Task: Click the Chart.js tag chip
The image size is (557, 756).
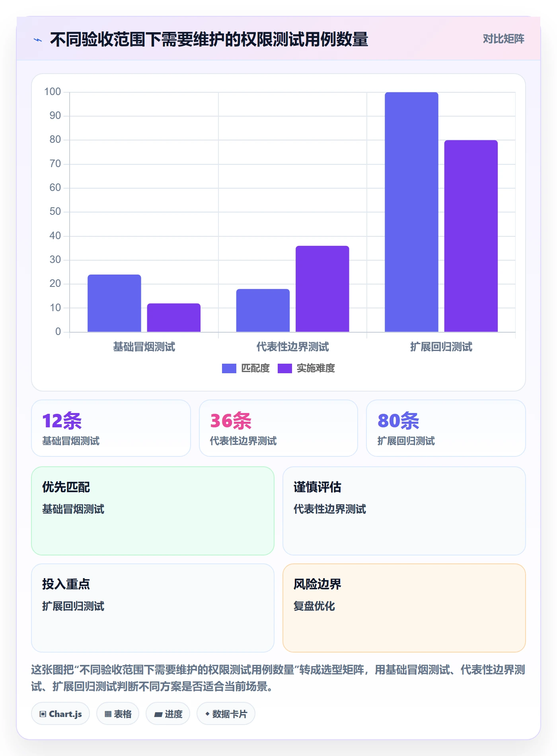Action: [x=60, y=714]
